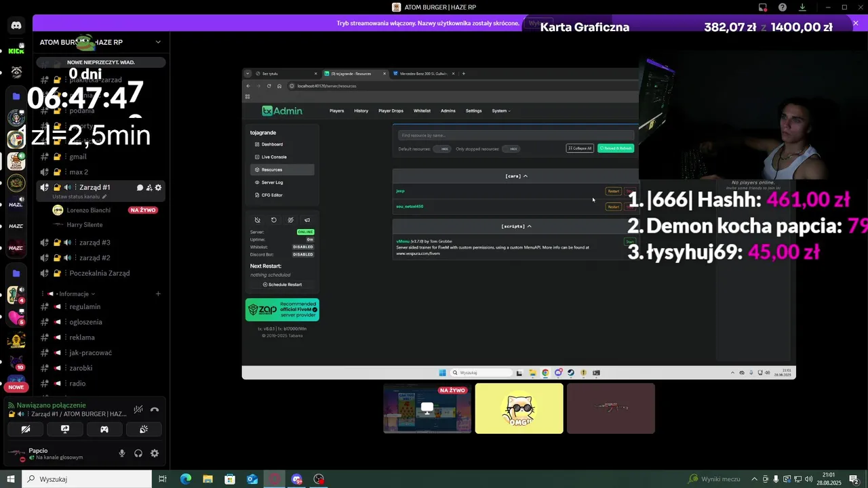Open Admins tab in txAdmin stream
The width and height of the screenshot is (868, 488).
[448, 110]
